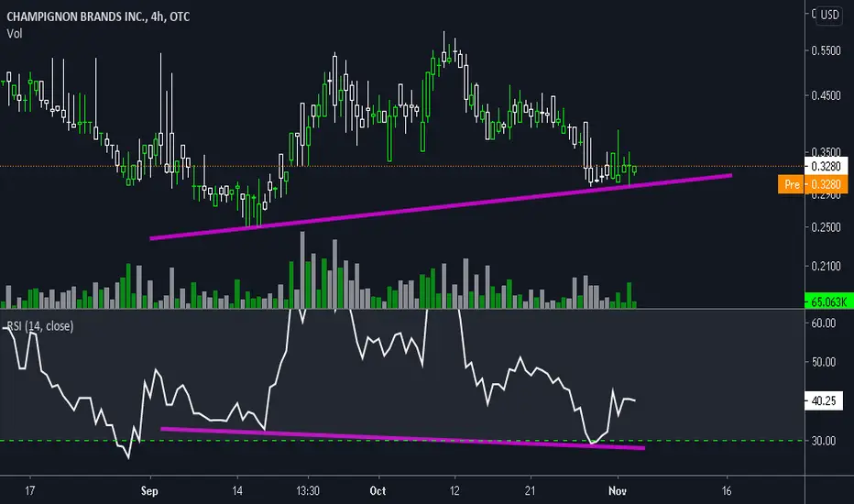Click the Sep date label
Image resolution: width=854 pixels, height=504 pixels.
(x=149, y=491)
